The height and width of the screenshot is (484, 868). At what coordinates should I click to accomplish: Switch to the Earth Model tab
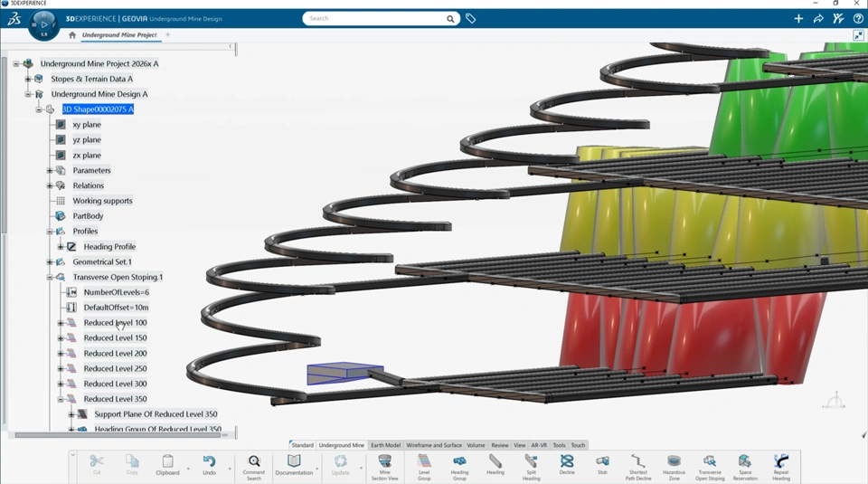385,445
